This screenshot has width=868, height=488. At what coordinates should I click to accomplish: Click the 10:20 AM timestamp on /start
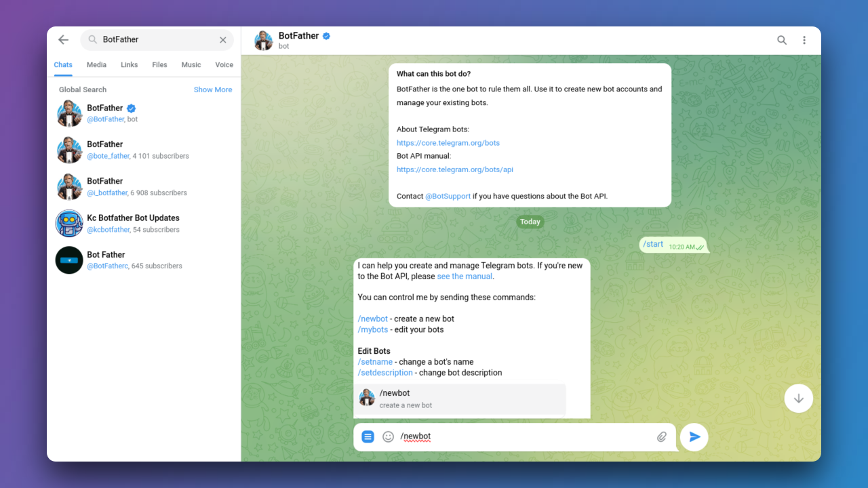682,247
